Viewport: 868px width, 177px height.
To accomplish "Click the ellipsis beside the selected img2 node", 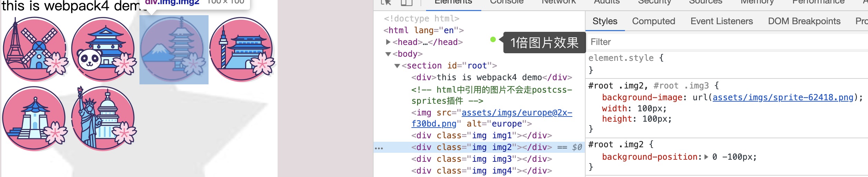I will (379, 148).
